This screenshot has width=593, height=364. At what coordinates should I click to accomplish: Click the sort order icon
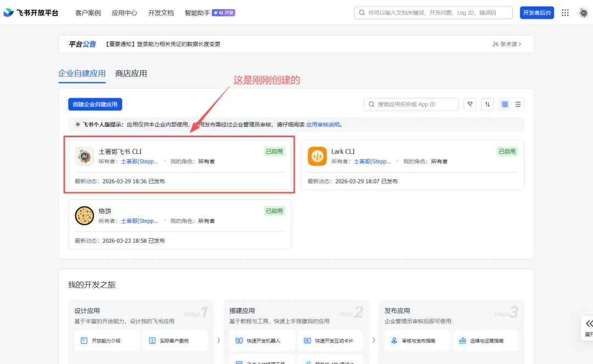coord(488,104)
